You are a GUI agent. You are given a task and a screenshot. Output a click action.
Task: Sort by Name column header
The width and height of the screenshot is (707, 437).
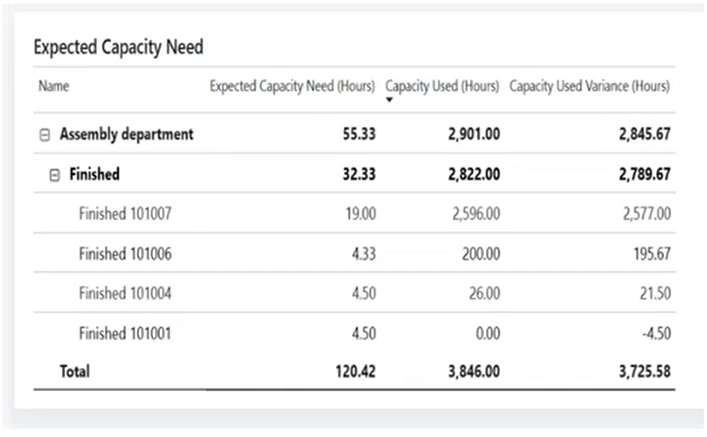click(52, 86)
